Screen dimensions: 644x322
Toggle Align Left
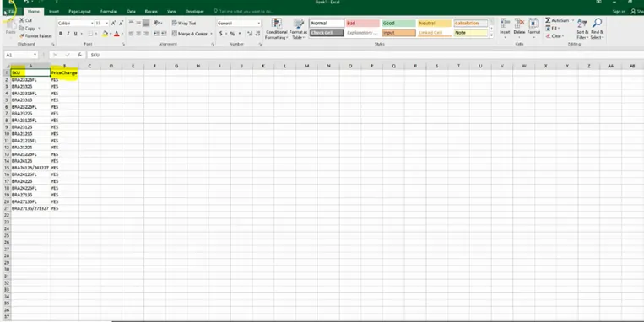(131, 34)
